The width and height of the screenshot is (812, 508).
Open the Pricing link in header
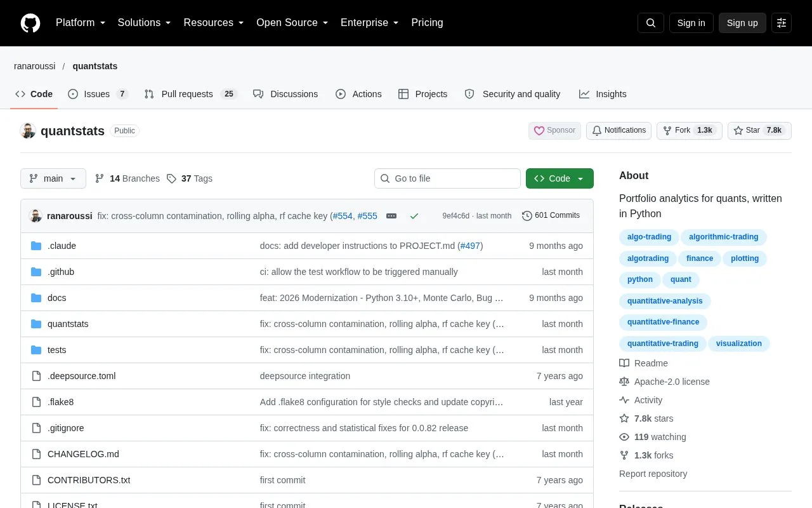click(427, 23)
